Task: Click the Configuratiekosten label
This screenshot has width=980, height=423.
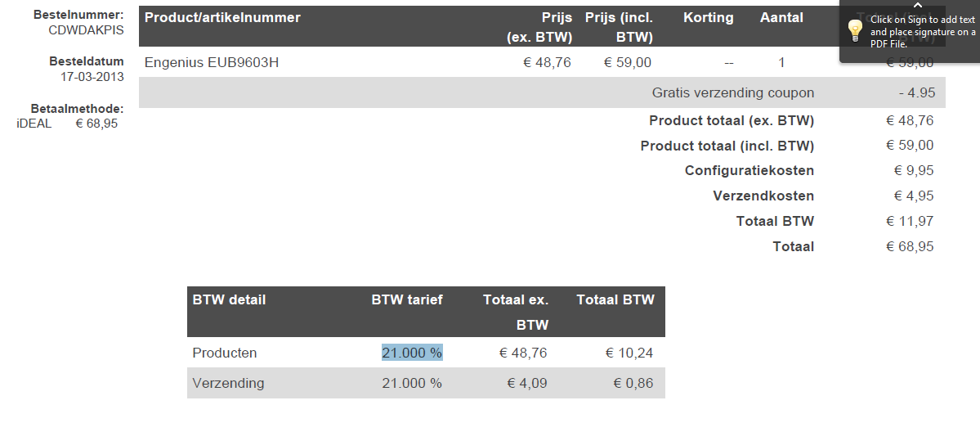Action: pos(749,171)
